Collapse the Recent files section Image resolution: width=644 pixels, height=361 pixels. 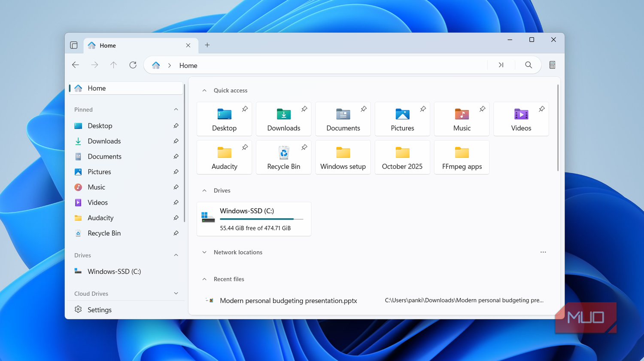(204, 279)
